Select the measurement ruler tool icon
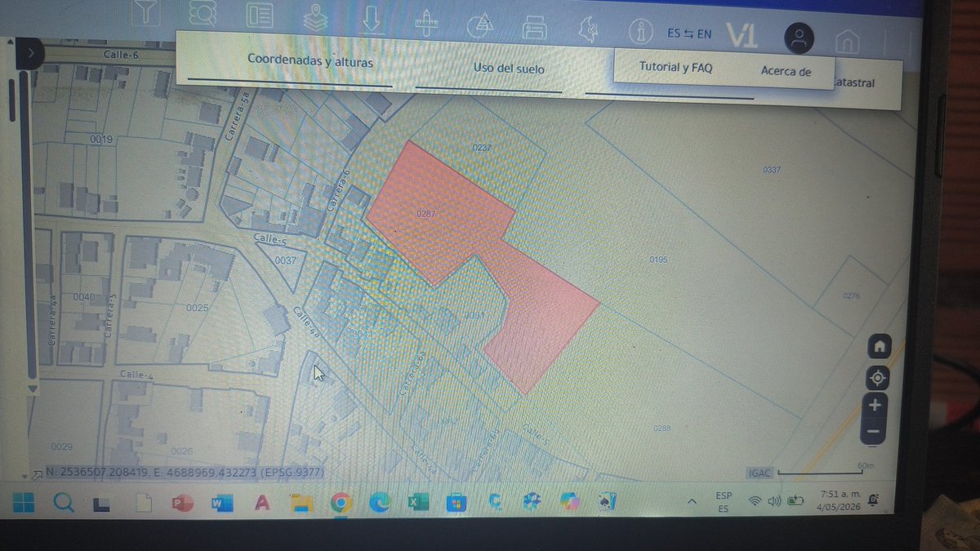Image resolution: width=980 pixels, height=551 pixels. (426, 22)
